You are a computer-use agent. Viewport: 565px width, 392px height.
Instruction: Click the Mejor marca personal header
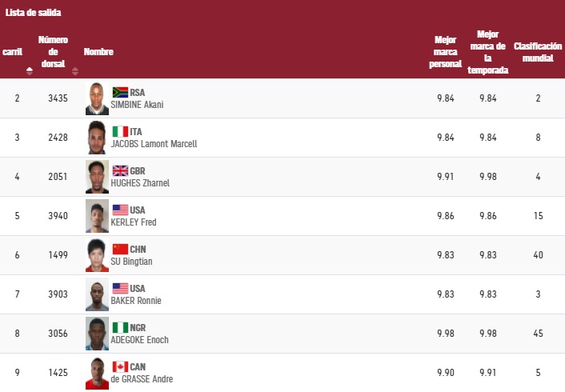click(446, 52)
